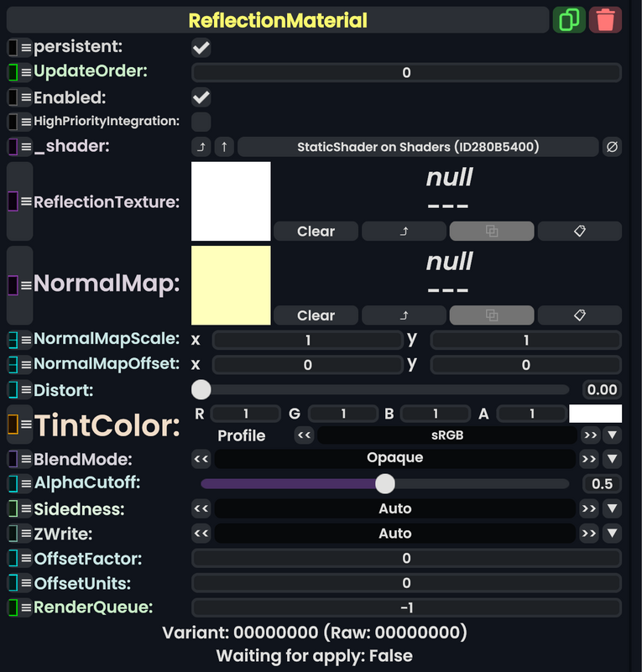Open the color Profile sRGB dropdown
Screen dimensions: 642x672
tap(612, 435)
